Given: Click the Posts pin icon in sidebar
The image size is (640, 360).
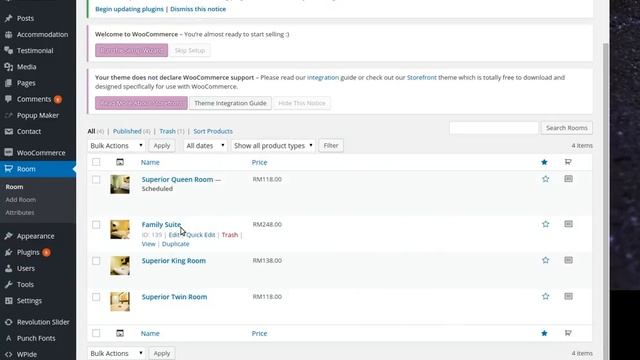Looking at the screenshot, I should (x=9, y=18).
